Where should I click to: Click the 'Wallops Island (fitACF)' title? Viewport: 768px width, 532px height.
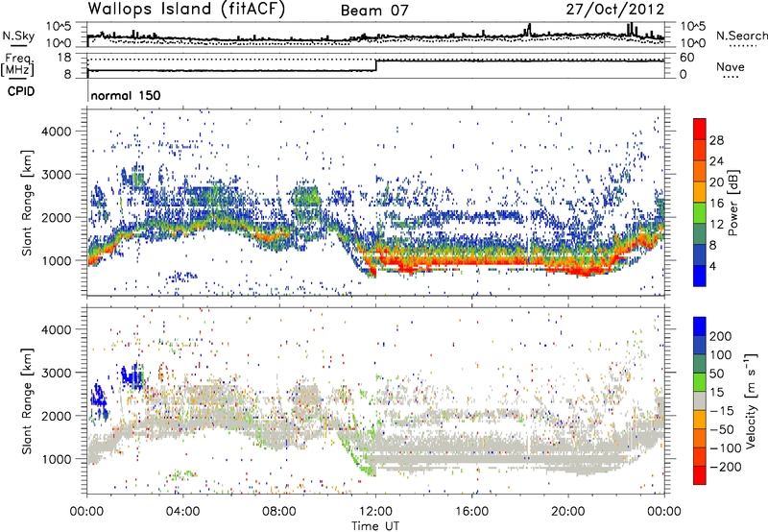tap(186, 9)
